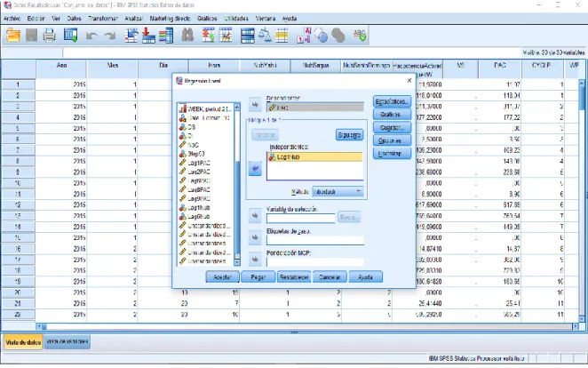
Task: Click the Weight cases scale icon
Action: click(265, 36)
